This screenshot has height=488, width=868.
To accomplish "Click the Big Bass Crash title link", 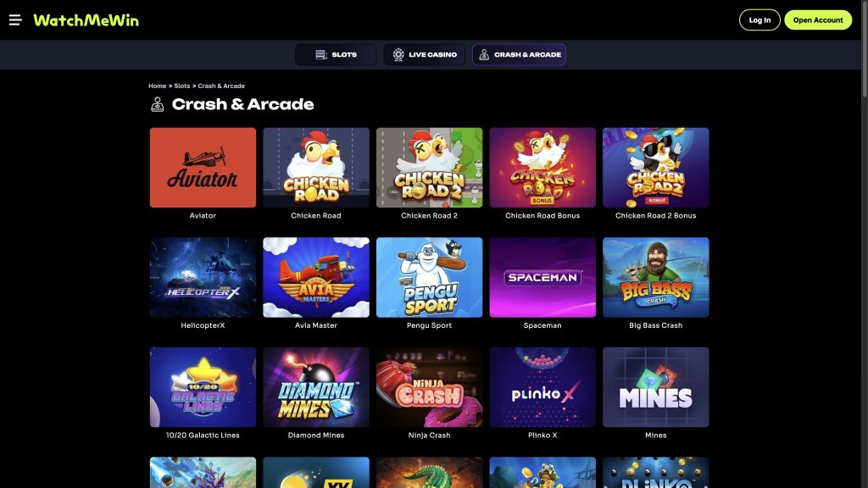I will [655, 325].
